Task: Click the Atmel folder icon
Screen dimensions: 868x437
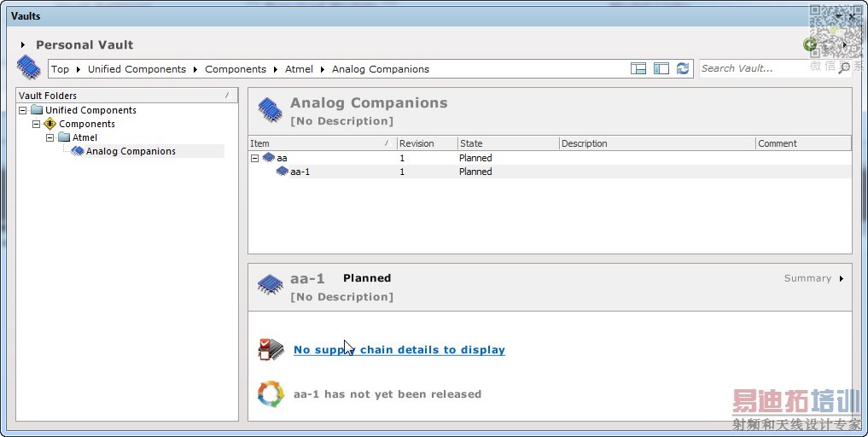Action: click(64, 137)
